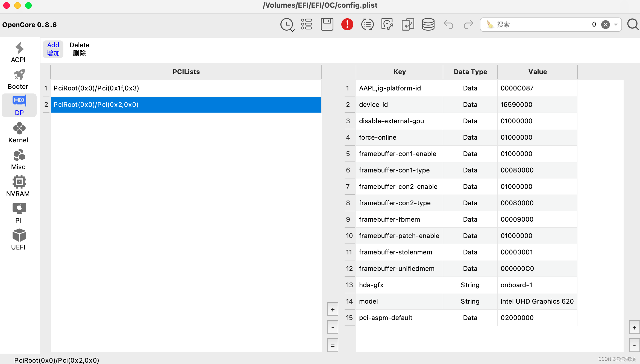
Task: Click the image edit toolbar icon
Action: (x=387, y=24)
